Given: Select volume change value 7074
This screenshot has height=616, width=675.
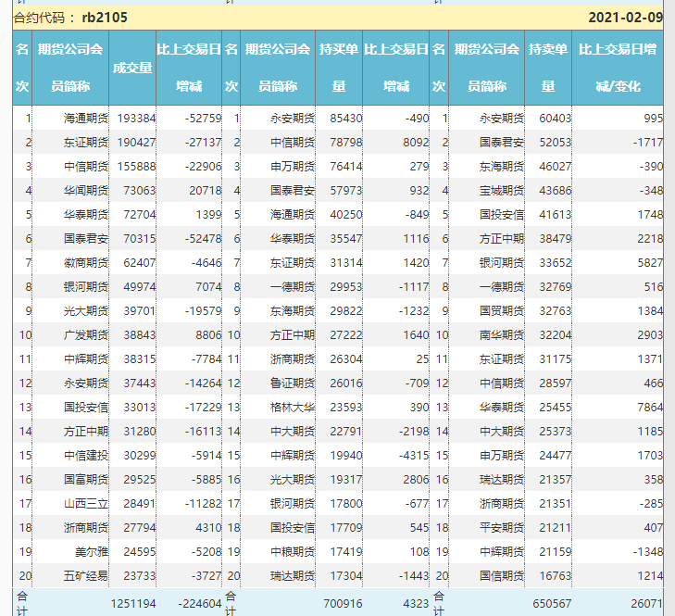Looking at the screenshot, I should pyautogui.click(x=208, y=287).
